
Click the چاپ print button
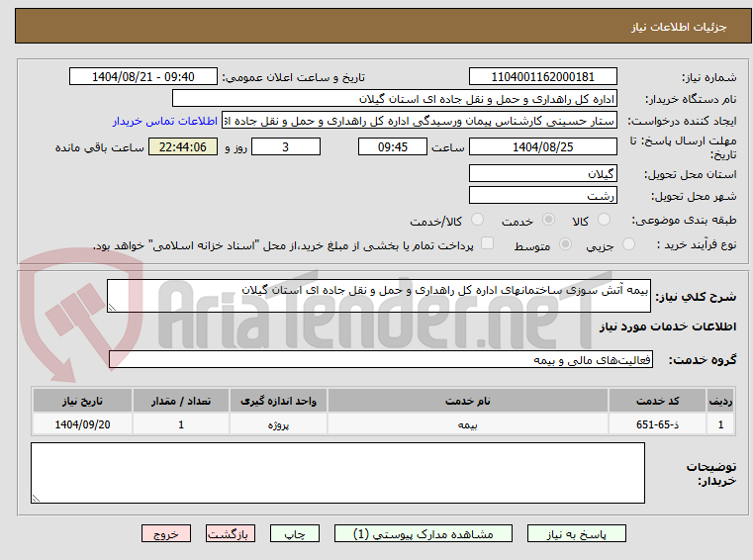click(x=295, y=534)
